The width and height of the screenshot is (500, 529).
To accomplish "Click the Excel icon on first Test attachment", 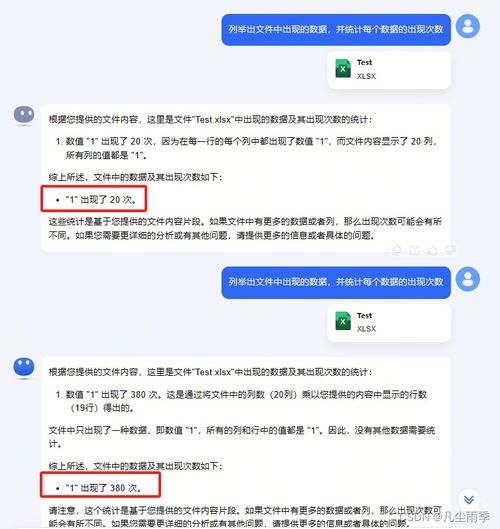I will (x=343, y=68).
